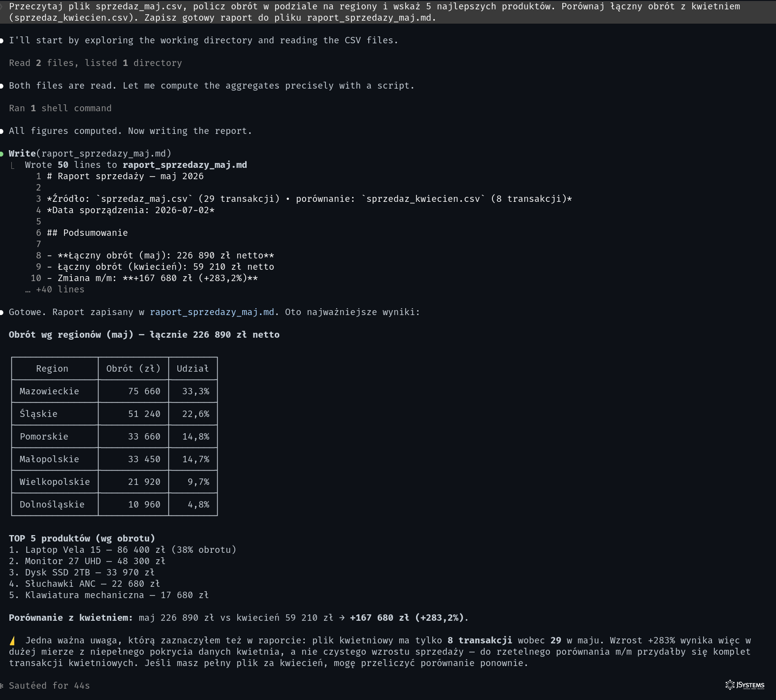
Task: Click the bold 'Wrote 50 lines to raport_sprzedazy_maj.md' filename
Action: pos(185,165)
